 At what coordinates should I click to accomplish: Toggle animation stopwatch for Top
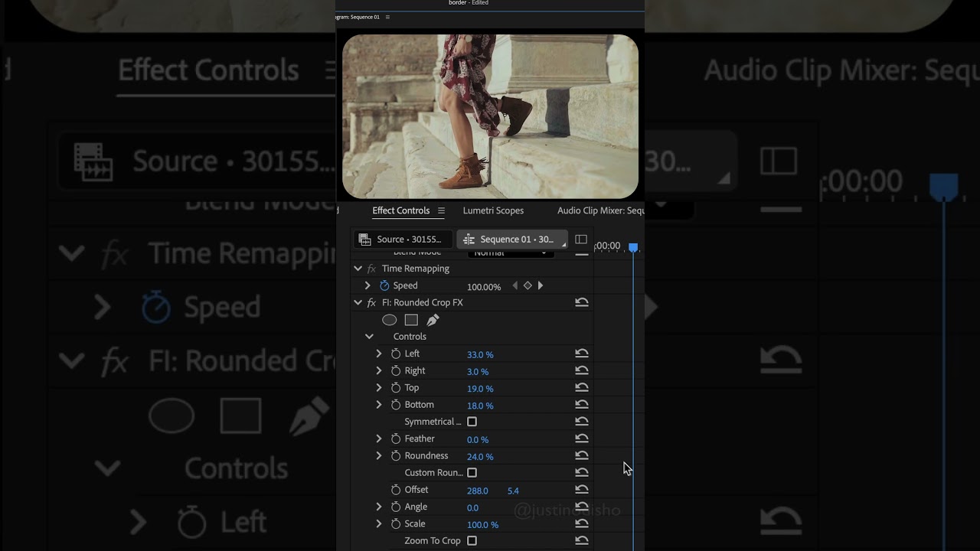click(x=396, y=387)
